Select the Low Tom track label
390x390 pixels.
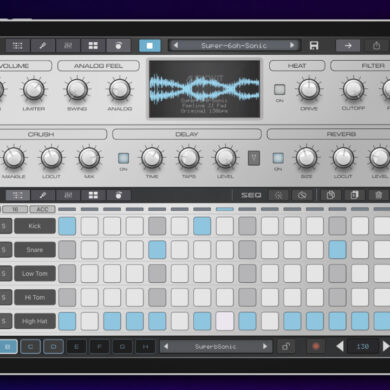tap(35, 273)
